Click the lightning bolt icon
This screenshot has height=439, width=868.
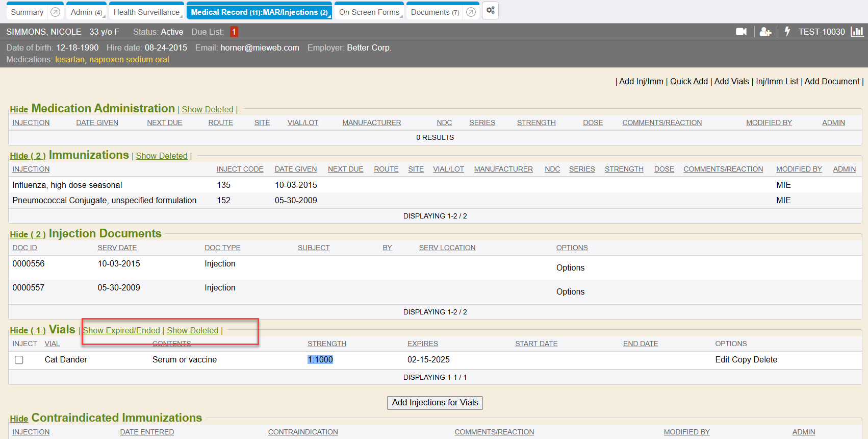[x=787, y=32]
